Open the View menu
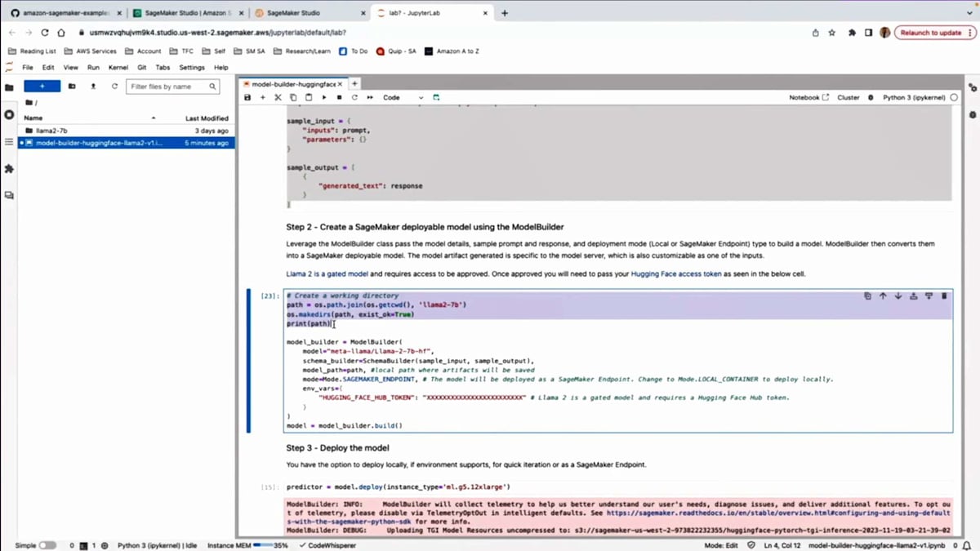 tap(71, 68)
